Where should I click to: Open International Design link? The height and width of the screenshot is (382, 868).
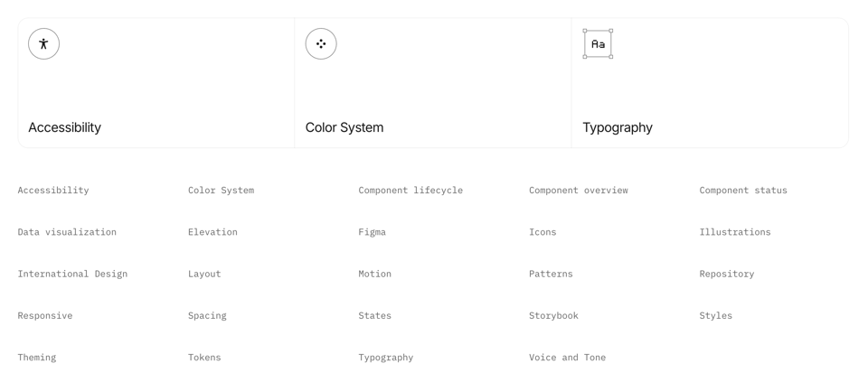point(72,274)
